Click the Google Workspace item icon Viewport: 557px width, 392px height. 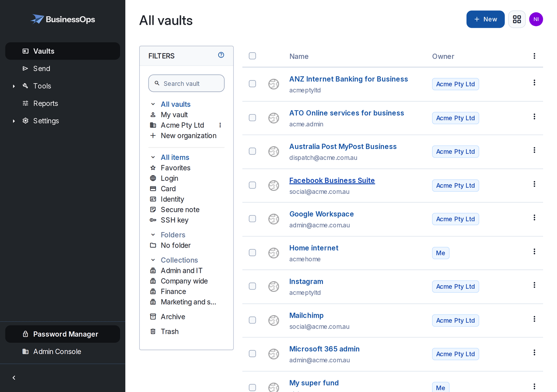[x=274, y=219]
